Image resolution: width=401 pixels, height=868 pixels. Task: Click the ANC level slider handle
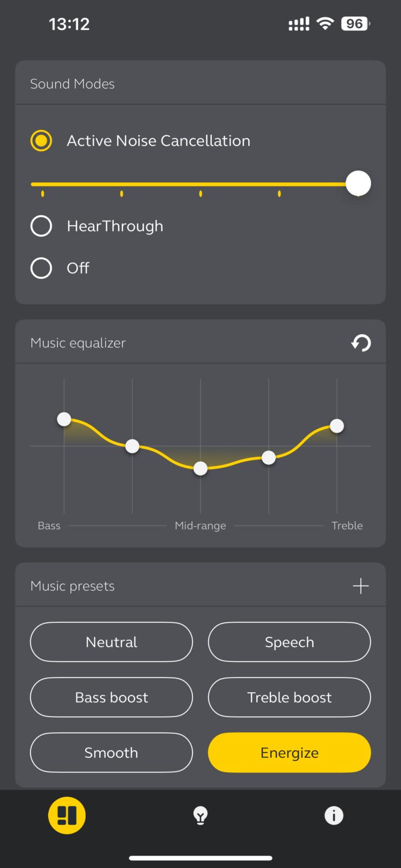click(x=358, y=183)
